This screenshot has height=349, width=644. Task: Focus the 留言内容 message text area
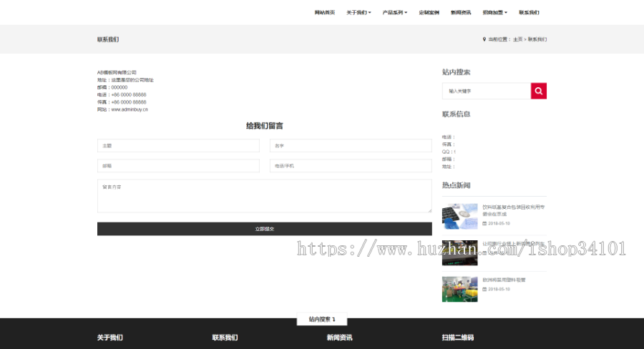pyautogui.click(x=265, y=196)
